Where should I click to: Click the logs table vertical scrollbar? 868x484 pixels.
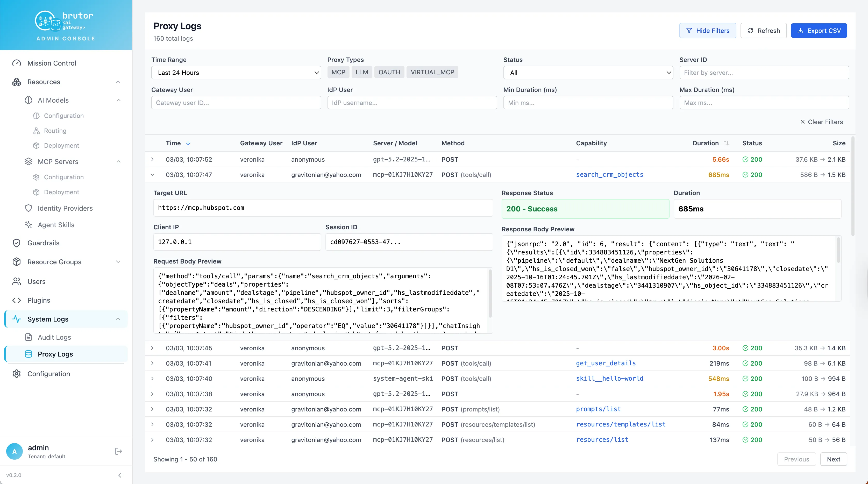pos(853,186)
